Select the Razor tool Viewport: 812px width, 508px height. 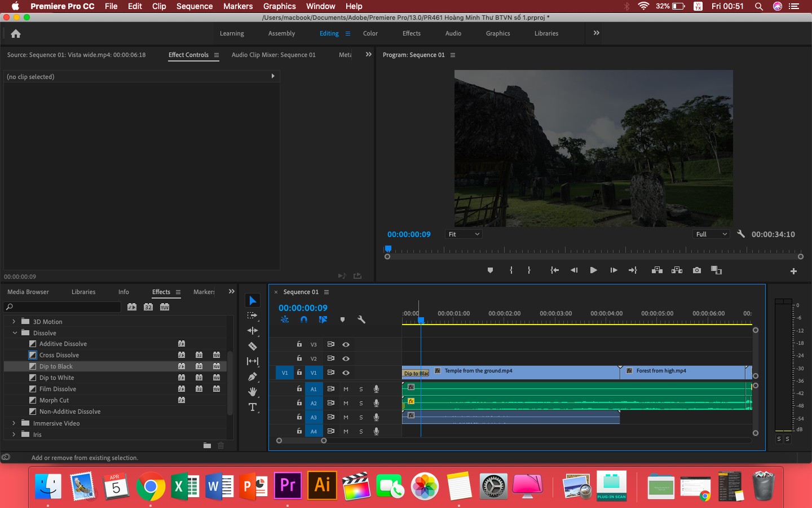click(253, 346)
